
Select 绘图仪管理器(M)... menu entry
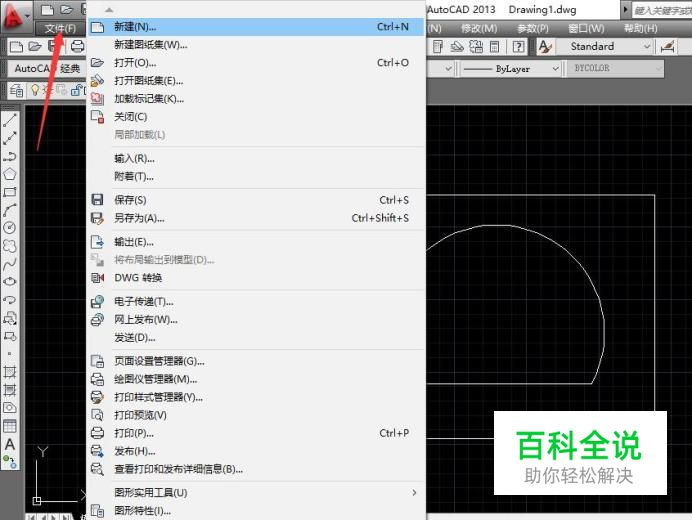click(x=257, y=379)
